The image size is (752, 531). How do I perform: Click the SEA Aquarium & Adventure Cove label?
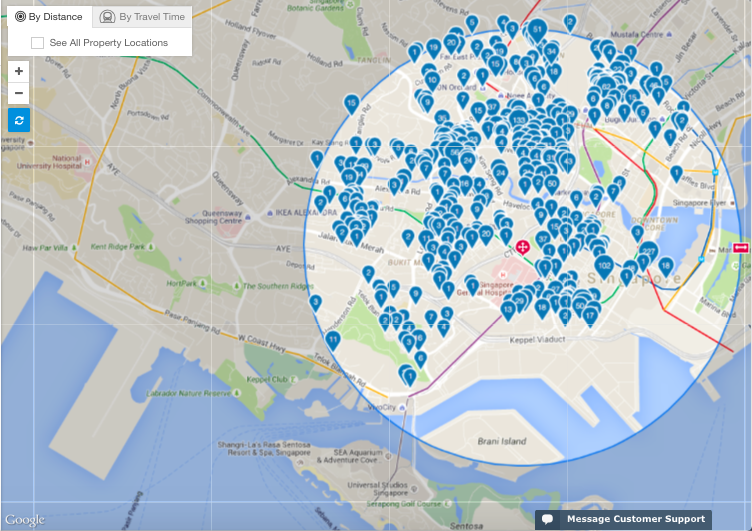click(351, 456)
